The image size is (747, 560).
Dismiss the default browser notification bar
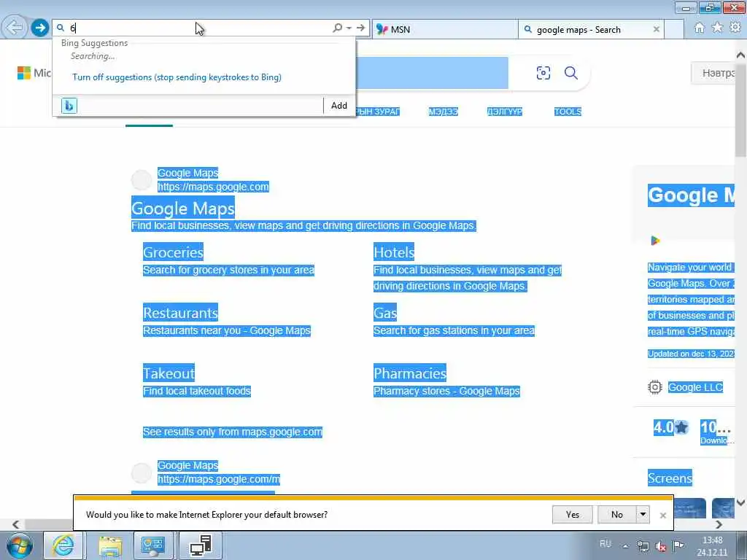pos(662,516)
